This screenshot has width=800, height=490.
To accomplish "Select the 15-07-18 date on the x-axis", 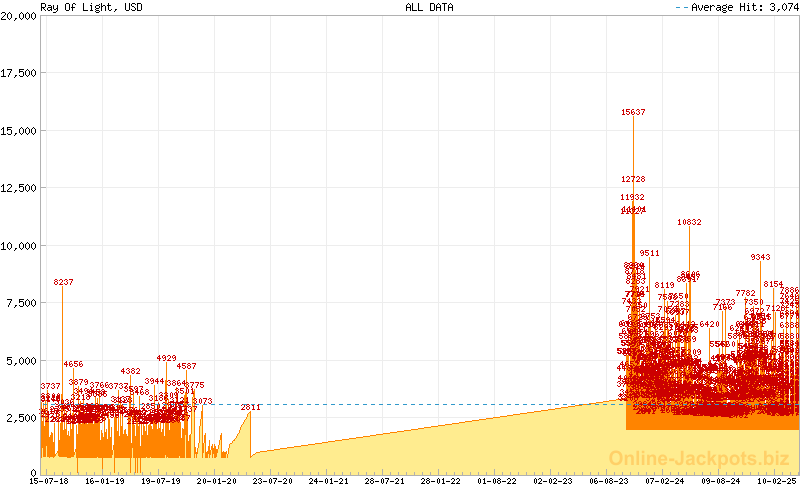I will 49,481.
